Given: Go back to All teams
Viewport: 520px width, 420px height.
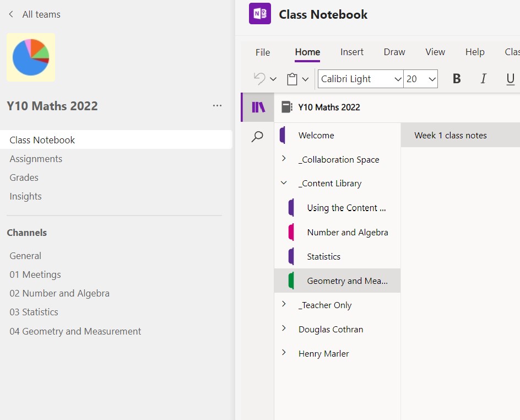Looking at the screenshot, I should point(41,14).
